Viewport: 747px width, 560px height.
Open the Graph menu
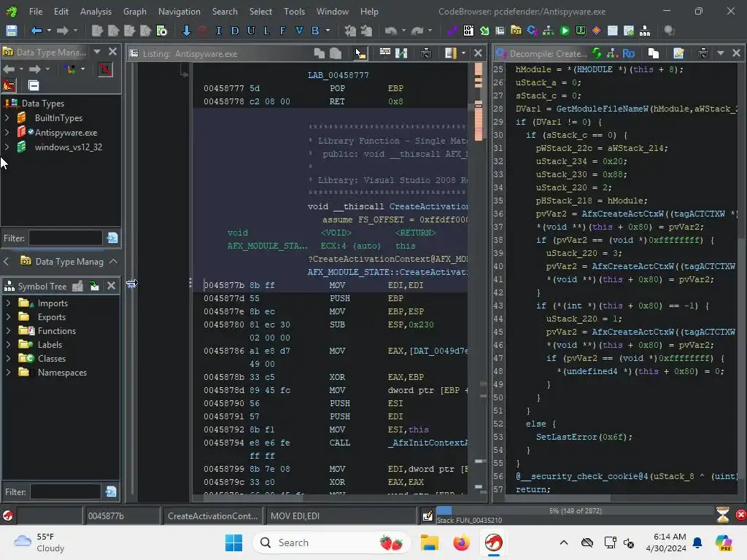135,12
